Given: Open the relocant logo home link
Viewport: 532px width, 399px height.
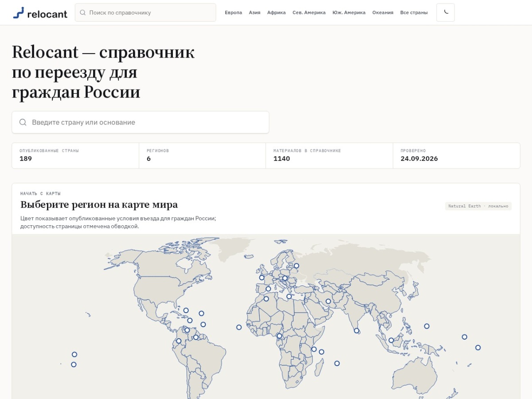Looking at the screenshot, I should point(40,13).
